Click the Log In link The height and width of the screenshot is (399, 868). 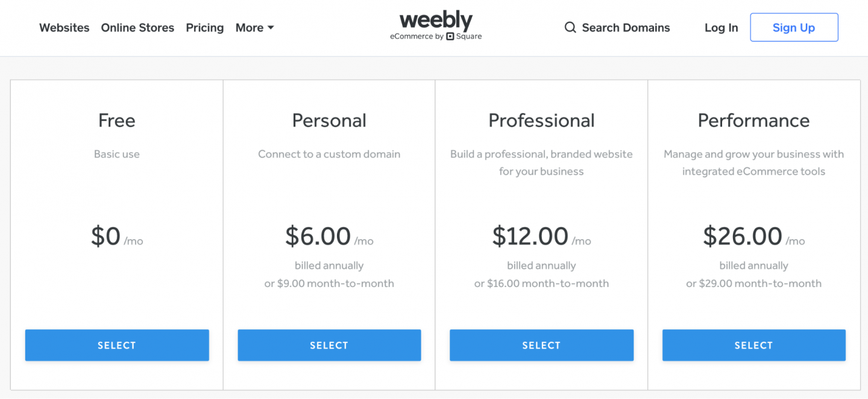coord(721,28)
